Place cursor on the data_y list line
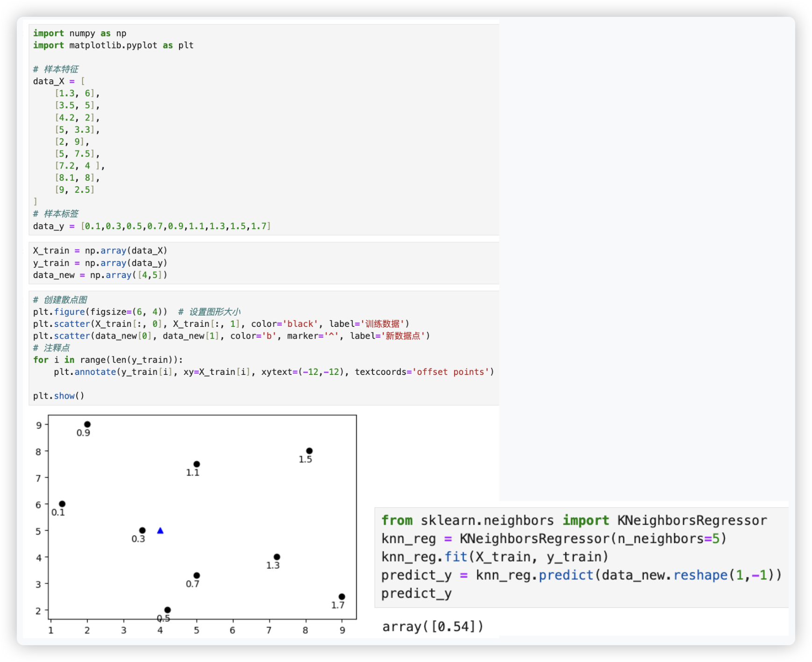Image resolution: width=812 pixels, height=662 pixels. pyautogui.click(x=151, y=226)
